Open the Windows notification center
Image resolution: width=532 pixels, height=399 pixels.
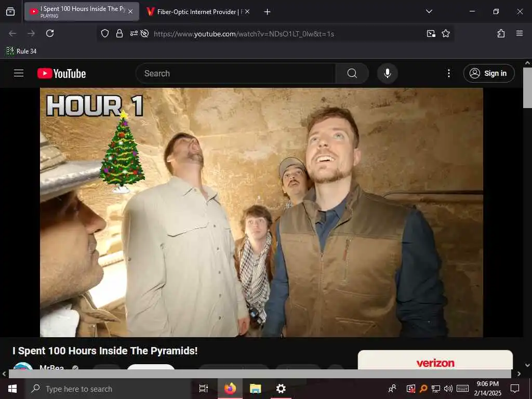pos(515,389)
